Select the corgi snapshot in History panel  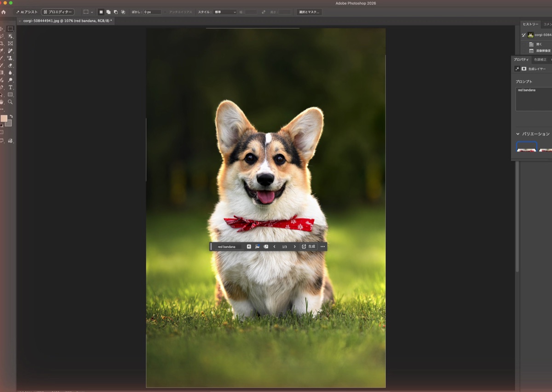540,35
